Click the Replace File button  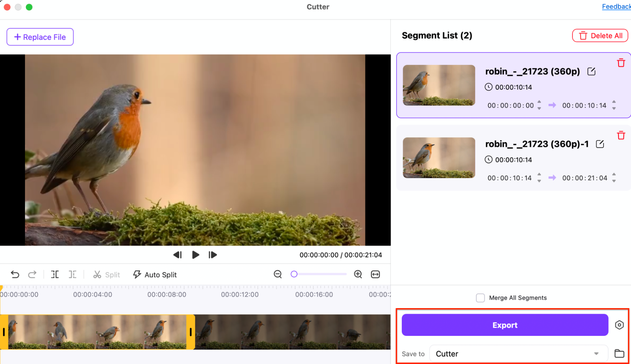[40, 37]
